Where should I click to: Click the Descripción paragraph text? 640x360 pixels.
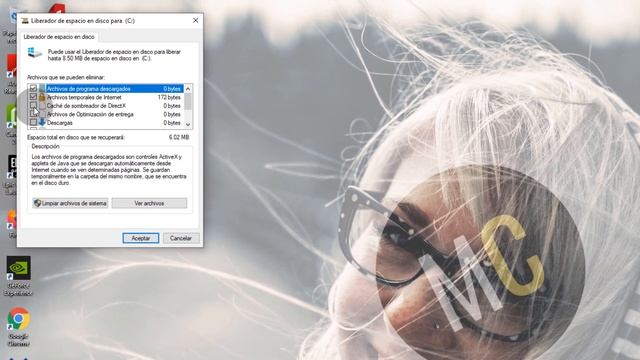point(109,170)
